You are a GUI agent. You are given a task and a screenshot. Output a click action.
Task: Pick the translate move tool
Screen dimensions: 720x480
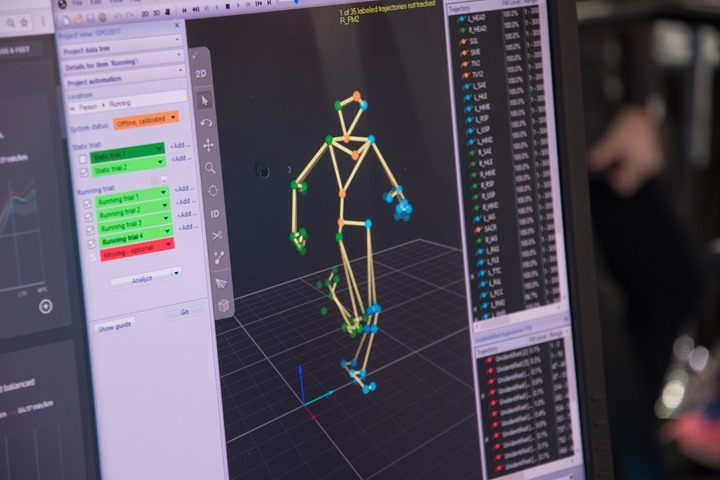[209, 145]
